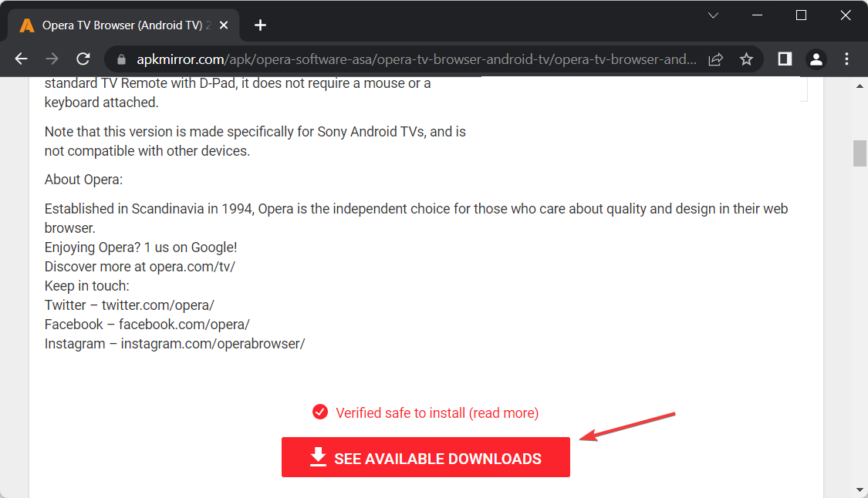Click the 'Keep in touch:' text
The width and height of the screenshot is (868, 498).
[x=87, y=286]
